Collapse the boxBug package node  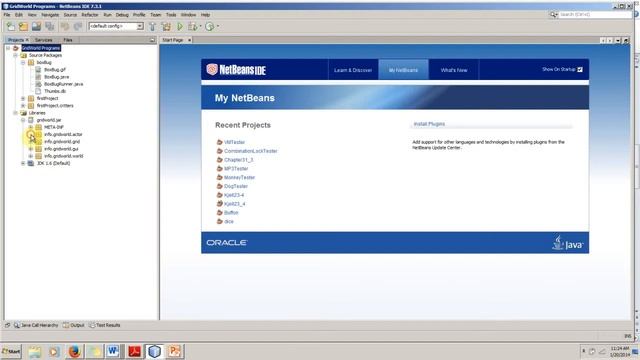[x=23, y=62]
